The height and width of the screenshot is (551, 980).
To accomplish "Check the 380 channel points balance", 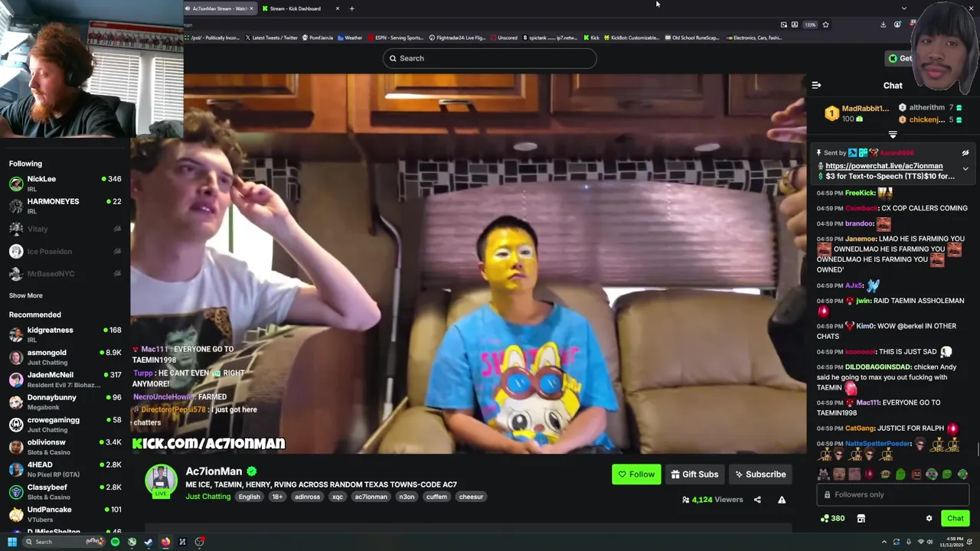I will 832,518.
